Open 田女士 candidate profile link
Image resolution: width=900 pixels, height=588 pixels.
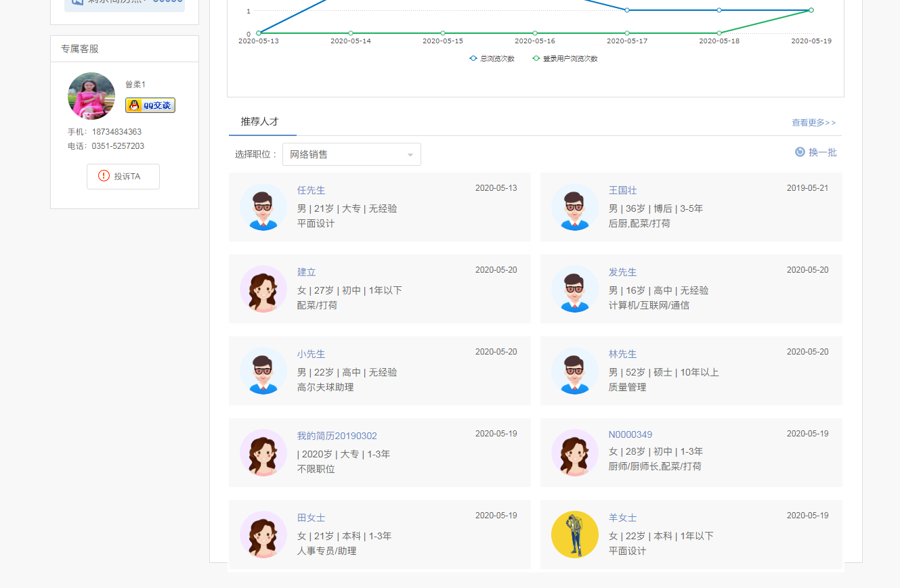click(311, 518)
